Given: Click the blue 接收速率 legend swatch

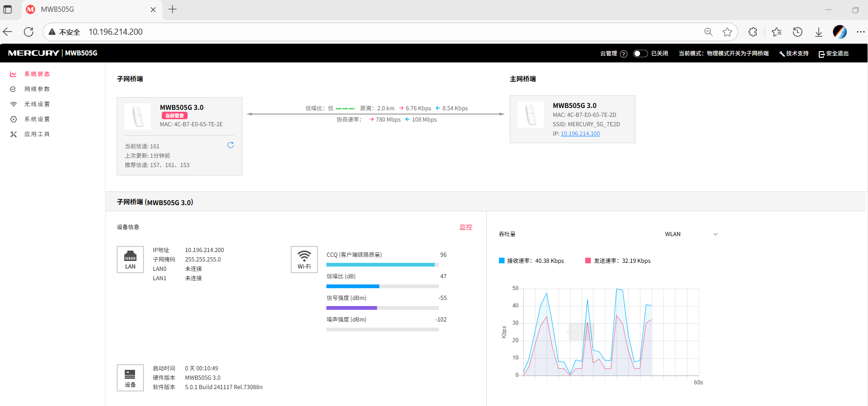Looking at the screenshot, I should pos(502,260).
